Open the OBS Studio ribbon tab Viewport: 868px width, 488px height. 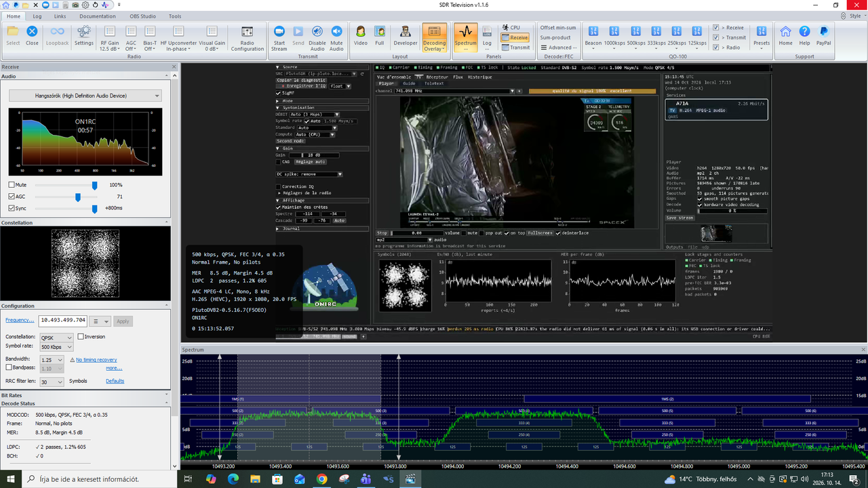pyautogui.click(x=143, y=16)
